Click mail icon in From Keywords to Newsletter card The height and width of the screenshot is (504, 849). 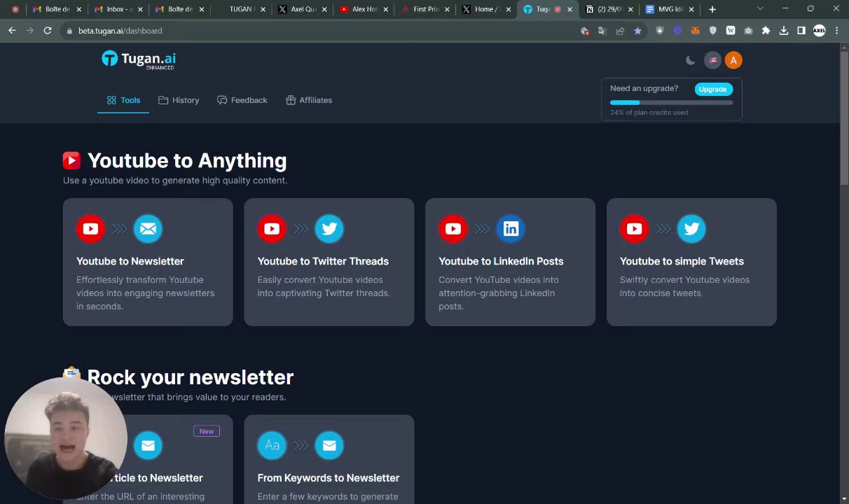coord(329,445)
